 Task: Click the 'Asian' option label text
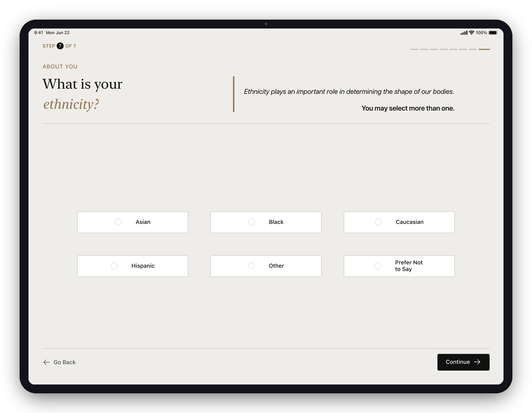143,222
